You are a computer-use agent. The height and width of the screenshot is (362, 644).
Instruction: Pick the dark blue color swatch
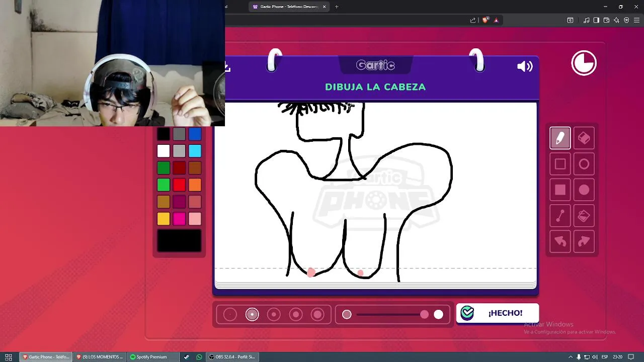195,134
